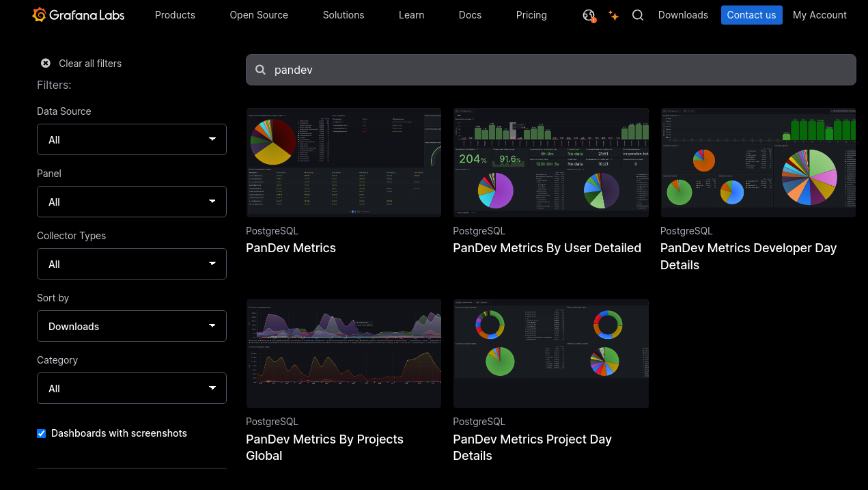Open the Solutions menu
This screenshot has height=490, width=868.
coord(344,15)
